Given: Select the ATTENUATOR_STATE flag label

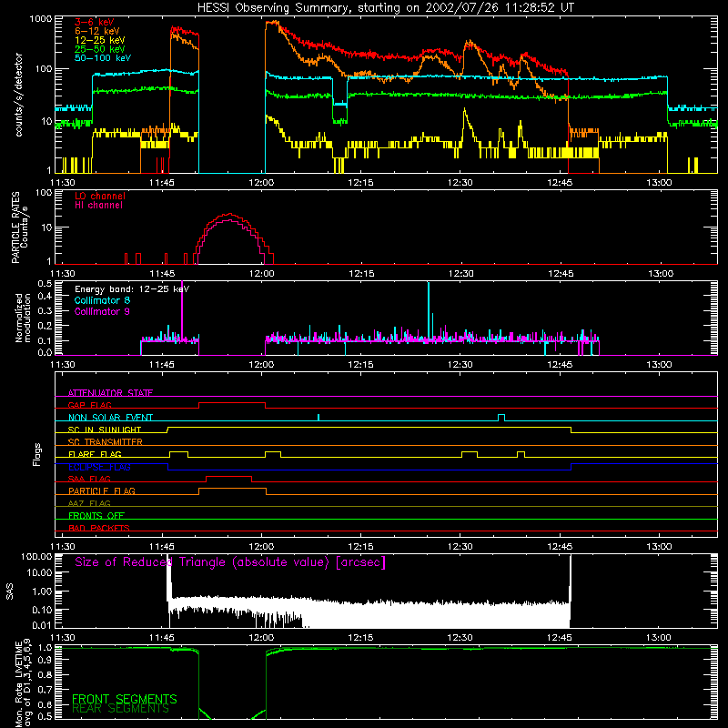Looking at the screenshot, I should (110, 393).
